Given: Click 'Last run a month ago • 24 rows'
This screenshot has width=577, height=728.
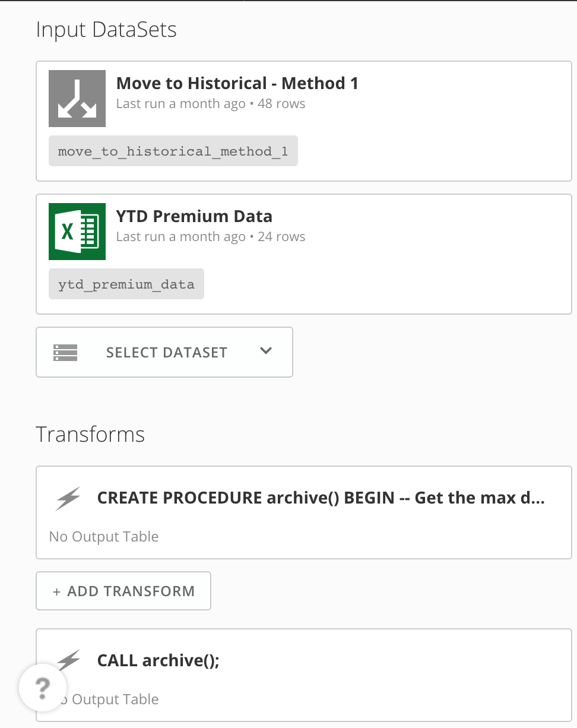Looking at the screenshot, I should tap(211, 237).
